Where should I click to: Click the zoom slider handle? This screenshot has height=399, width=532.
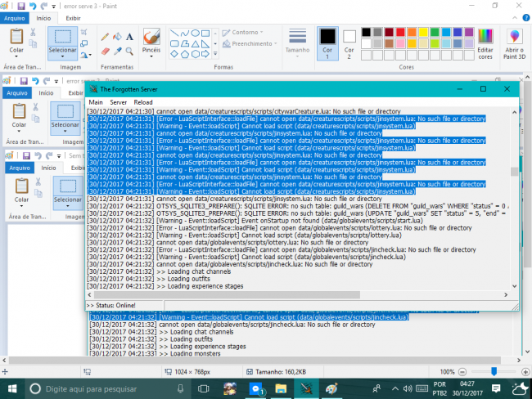pos(494,372)
